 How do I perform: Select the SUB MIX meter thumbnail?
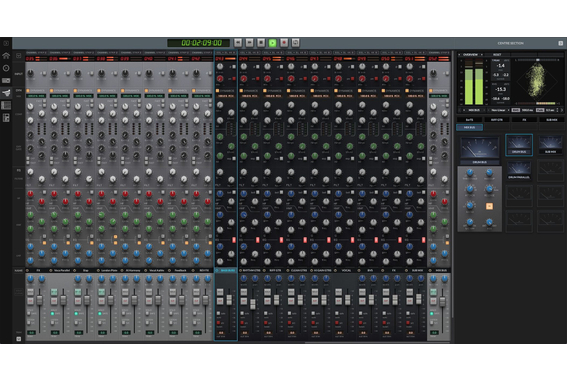pyautogui.click(x=550, y=145)
